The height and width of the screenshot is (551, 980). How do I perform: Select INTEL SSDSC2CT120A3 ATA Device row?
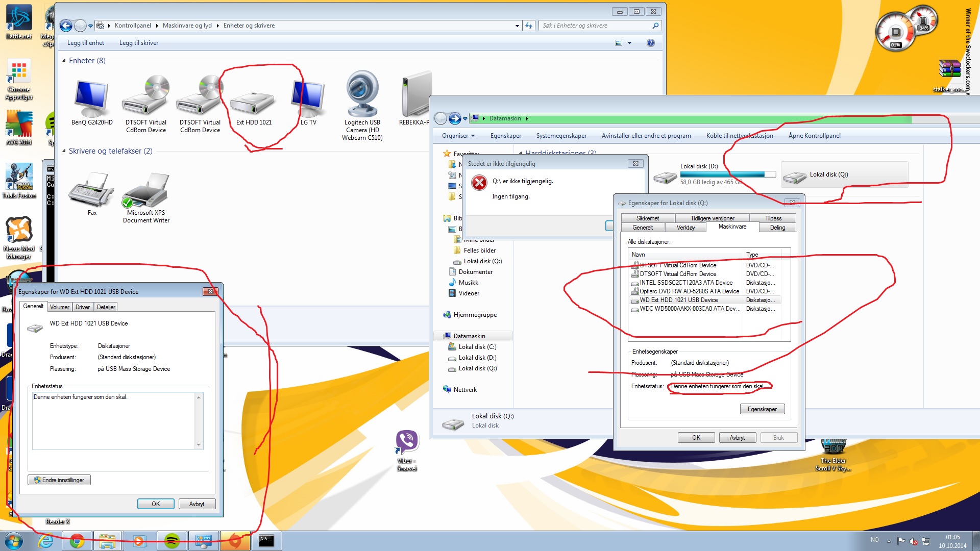705,283
